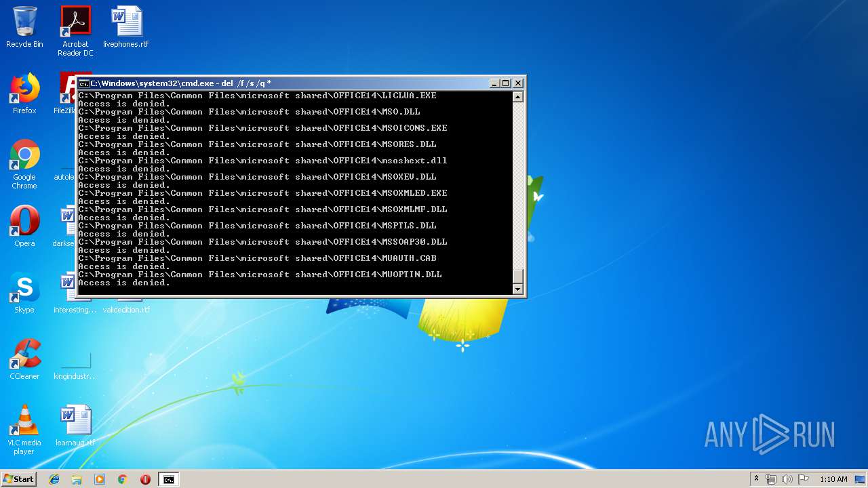Open Opera from the taskbar

145,479
